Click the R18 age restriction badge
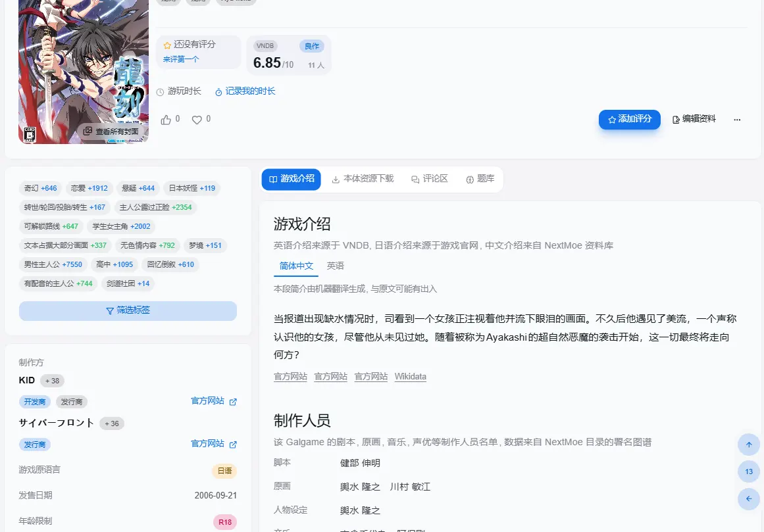Image resolution: width=764 pixels, height=532 pixels. (x=225, y=522)
